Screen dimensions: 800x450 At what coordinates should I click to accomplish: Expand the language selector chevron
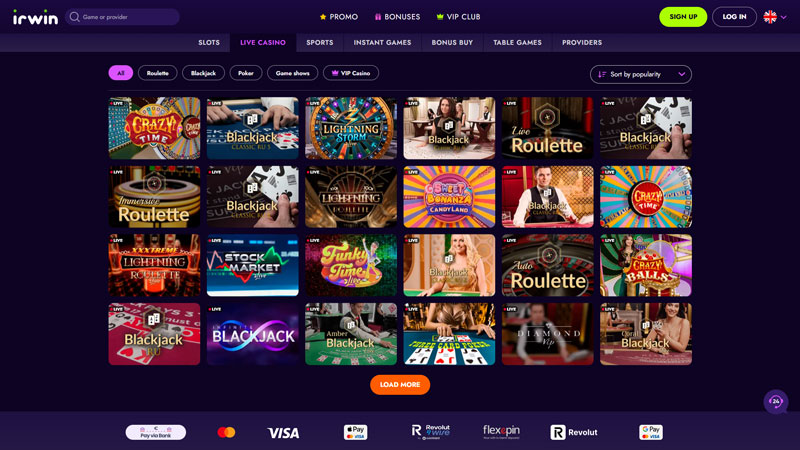784,17
